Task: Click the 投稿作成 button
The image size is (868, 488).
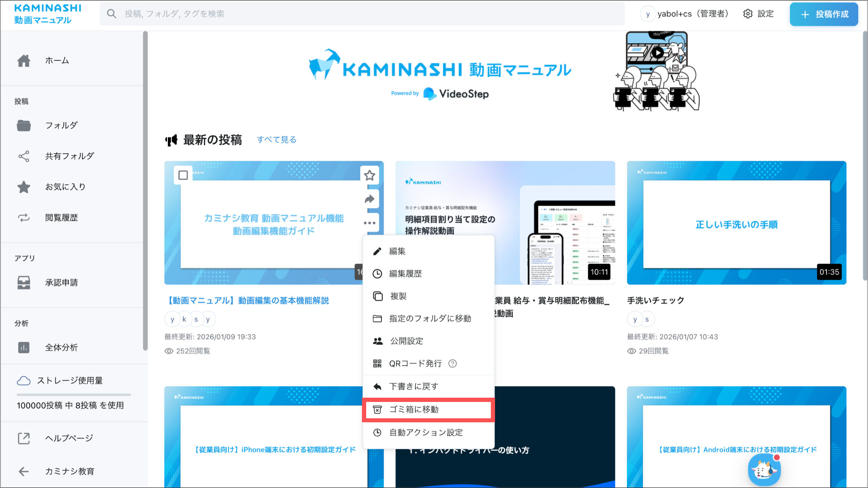Action: coord(823,14)
